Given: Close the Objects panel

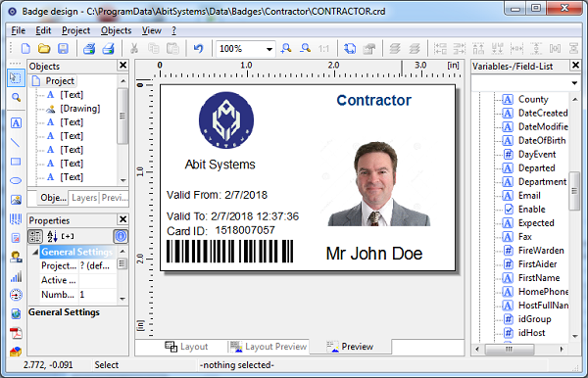Looking at the screenshot, I should [123, 66].
